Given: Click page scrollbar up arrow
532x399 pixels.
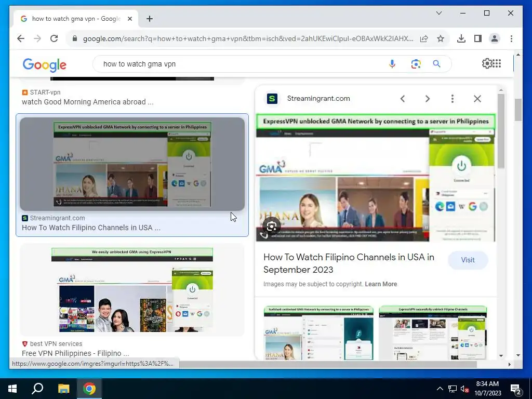Looking at the screenshot, I should click(518, 55).
